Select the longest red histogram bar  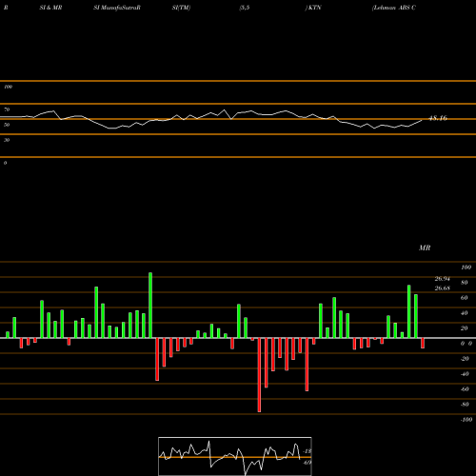pos(259,375)
